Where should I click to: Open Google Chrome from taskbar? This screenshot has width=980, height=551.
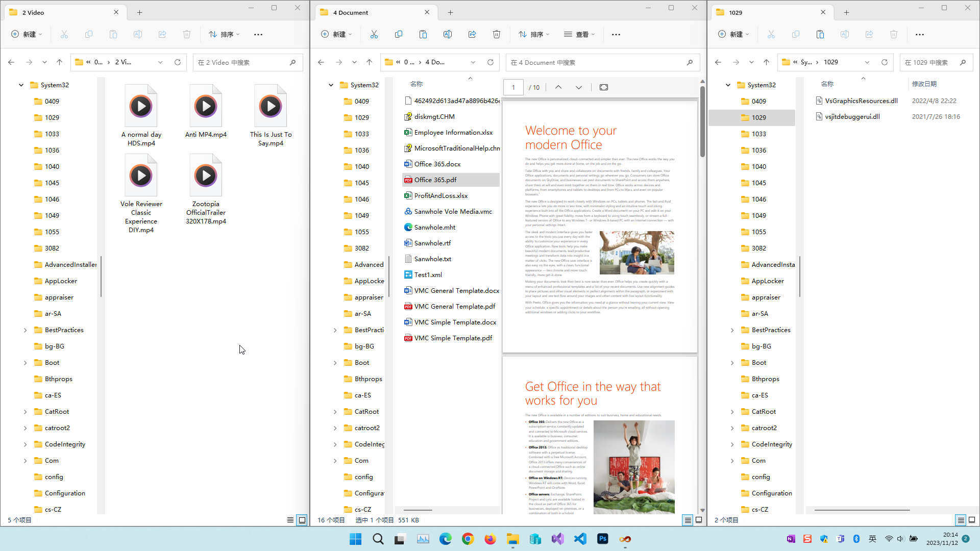(468, 539)
